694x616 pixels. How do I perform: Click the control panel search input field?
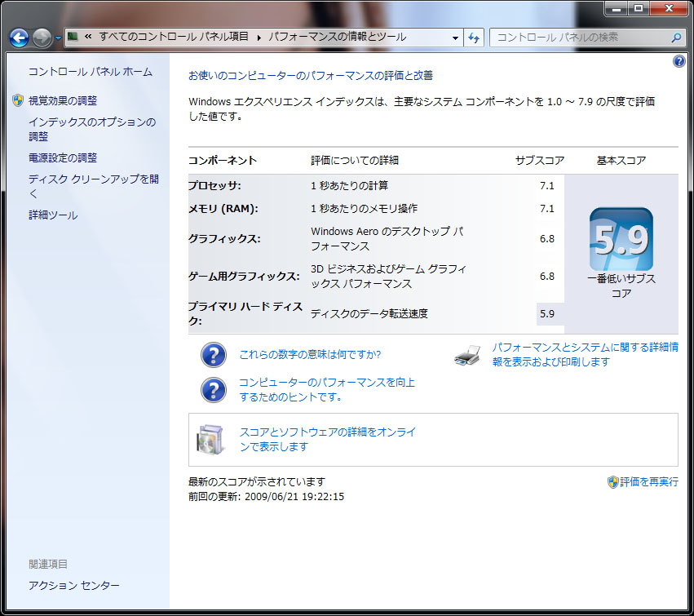[x=579, y=38]
